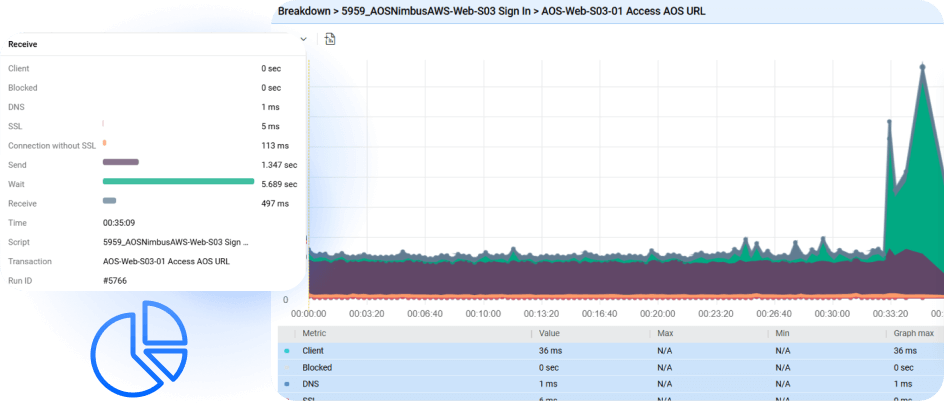Select the Client row in metrics table
Image resolution: width=944 pixels, height=404 pixels.
pyautogui.click(x=610, y=350)
